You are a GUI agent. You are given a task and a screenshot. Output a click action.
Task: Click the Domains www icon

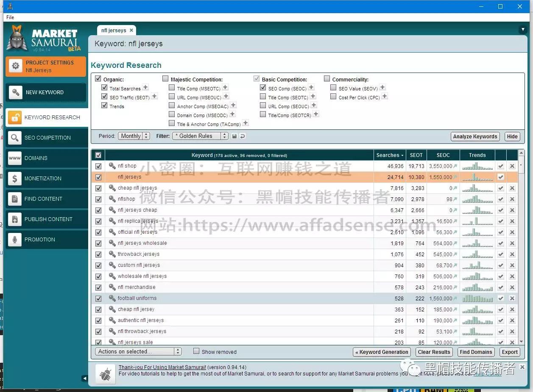(x=15, y=158)
